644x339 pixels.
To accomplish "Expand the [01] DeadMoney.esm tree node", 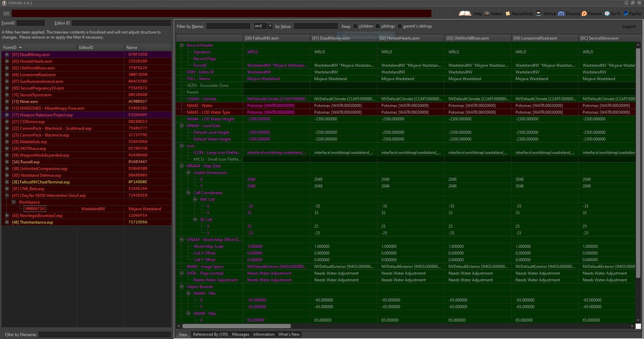I will pos(7,54).
